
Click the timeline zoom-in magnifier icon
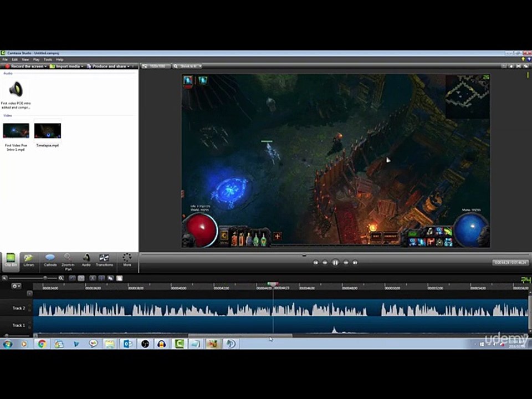coord(62,278)
